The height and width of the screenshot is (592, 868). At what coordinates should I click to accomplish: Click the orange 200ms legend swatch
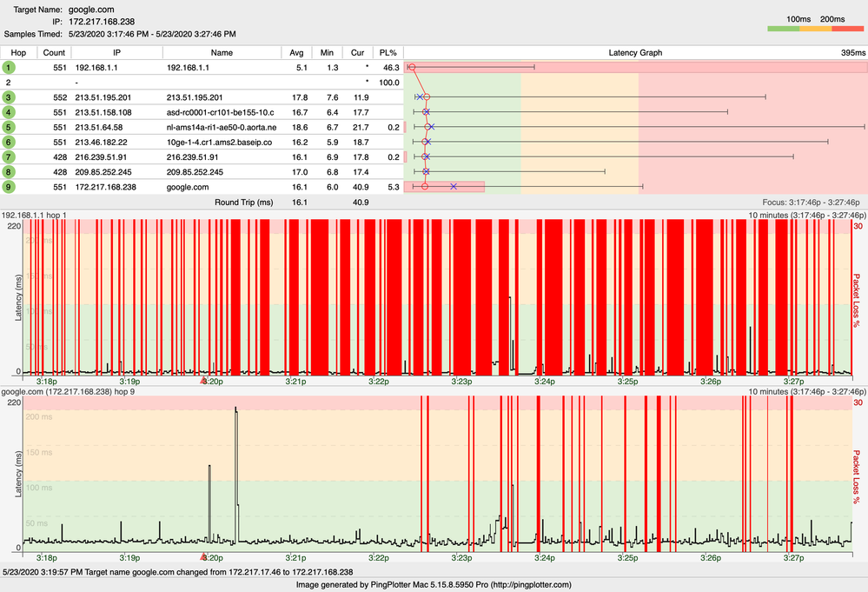(816, 30)
